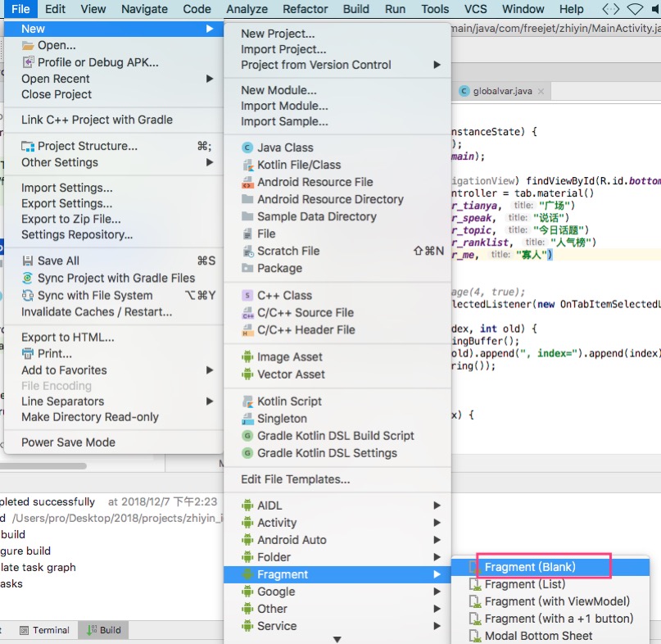Expand the AIDL submenu arrow

pyautogui.click(x=437, y=506)
